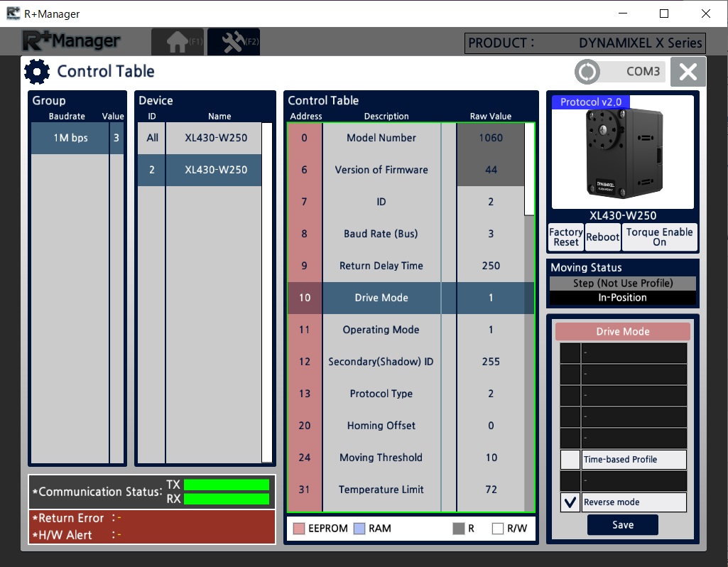The width and height of the screenshot is (728, 567).
Task: Click the R read-only legend swatch
Action: tap(459, 529)
